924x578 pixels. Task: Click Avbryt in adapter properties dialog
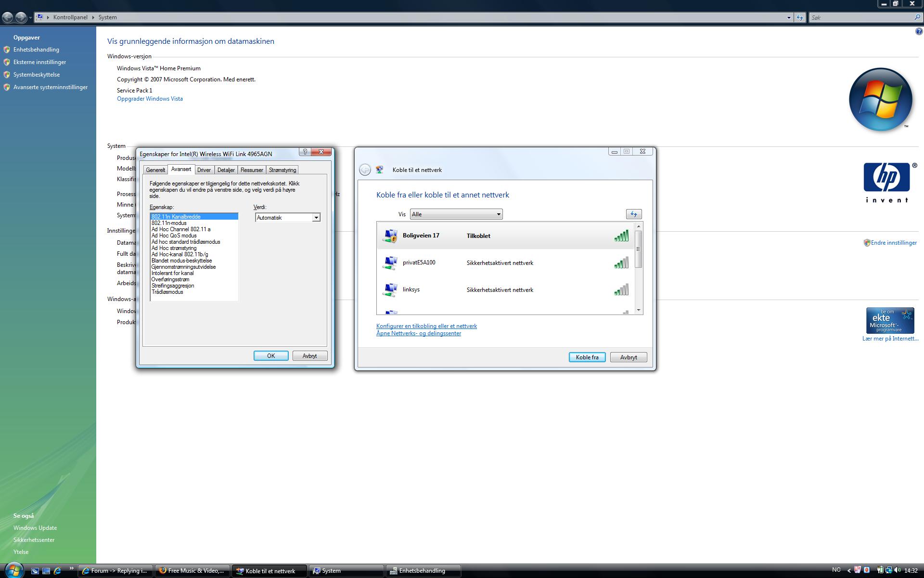tap(309, 356)
